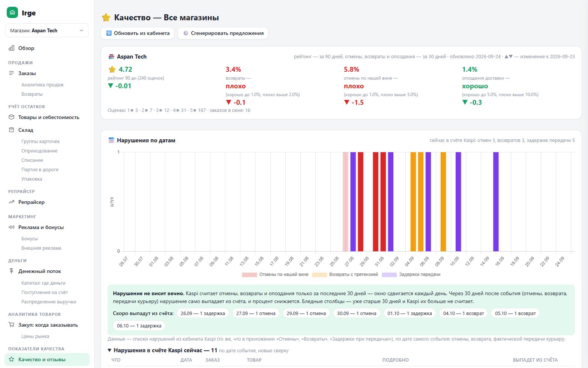The width and height of the screenshot is (588, 368).
Task: Open Внешняя реклама
Action: (x=41, y=248)
